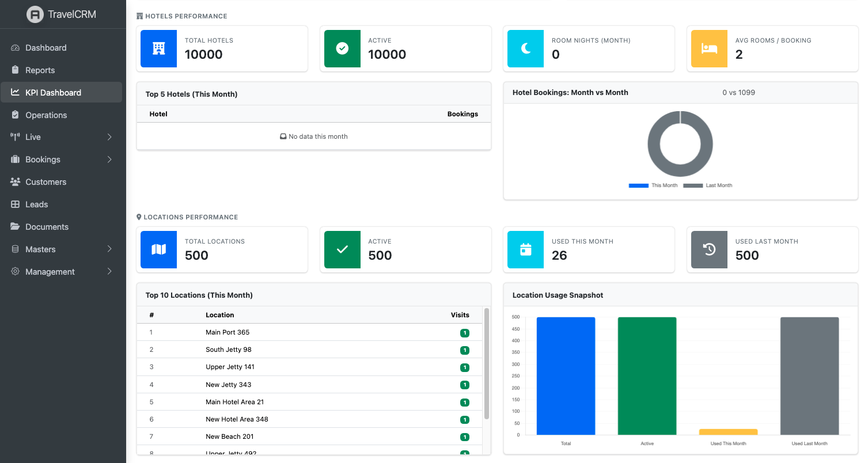Click the green Active hotels checkmark-circle icon
The height and width of the screenshot is (463, 868).
pyautogui.click(x=342, y=49)
